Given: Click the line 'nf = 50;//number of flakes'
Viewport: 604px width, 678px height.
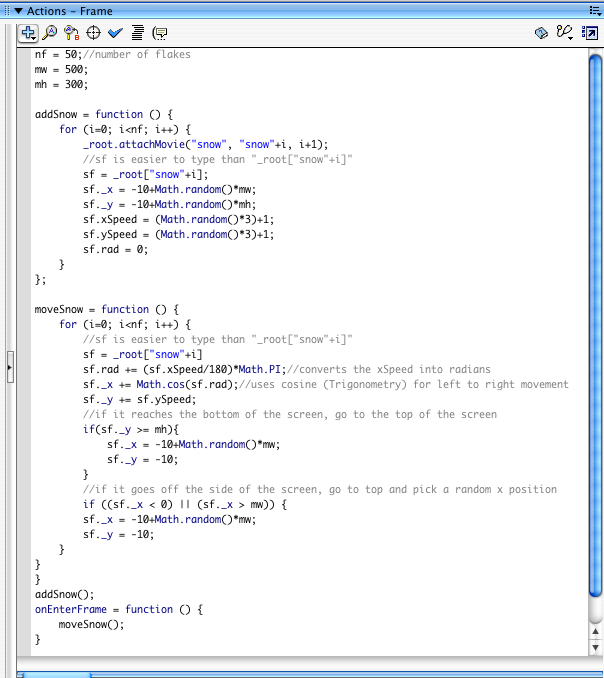Looking at the screenshot, I should pos(112,54).
